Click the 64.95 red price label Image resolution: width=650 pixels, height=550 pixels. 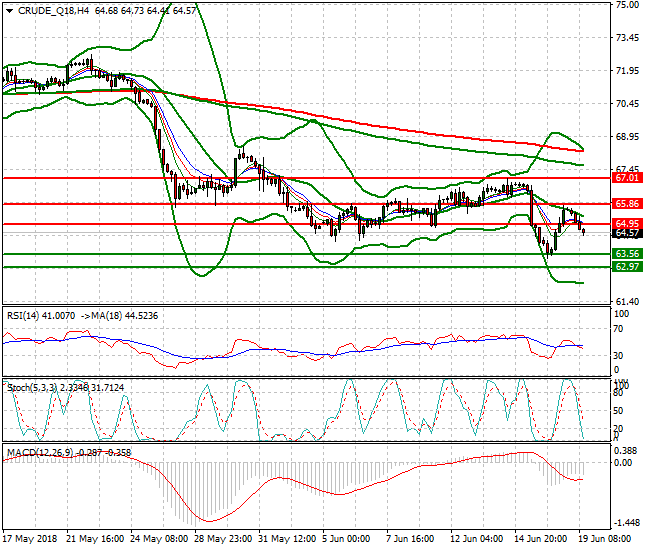click(627, 224)
